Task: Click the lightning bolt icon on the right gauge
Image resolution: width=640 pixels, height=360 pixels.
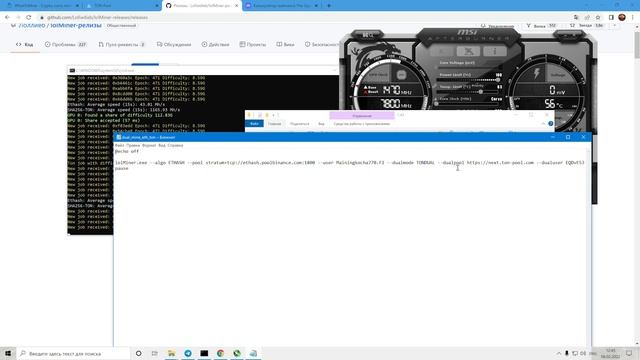Action: [536, 74]
